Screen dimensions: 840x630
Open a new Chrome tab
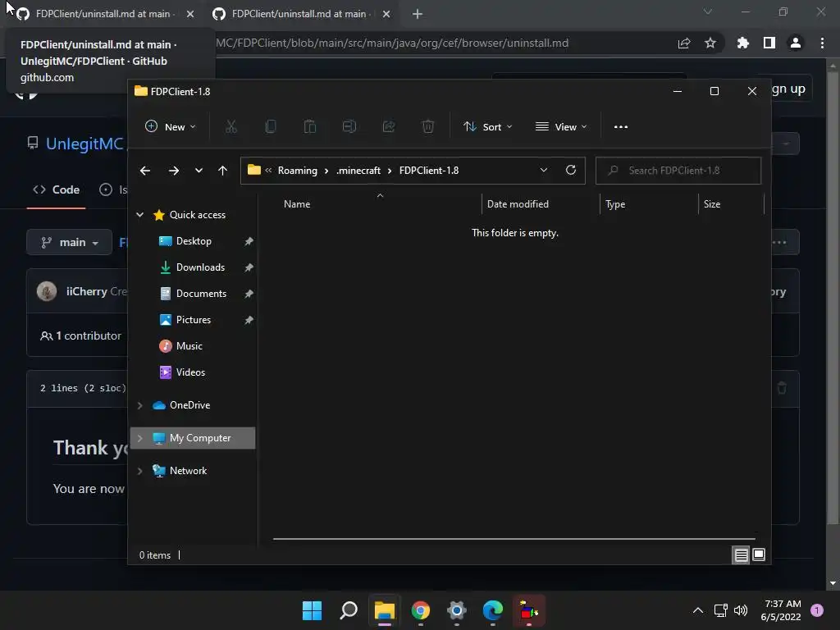[418, 14]
